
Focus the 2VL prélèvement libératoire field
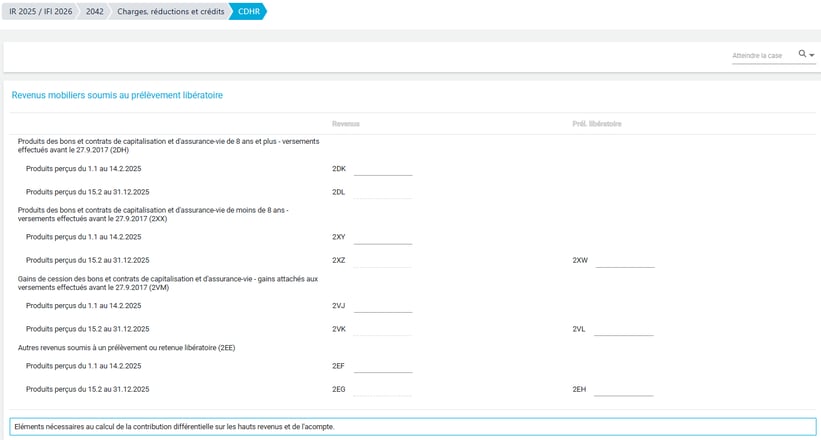tap(623, 328)
